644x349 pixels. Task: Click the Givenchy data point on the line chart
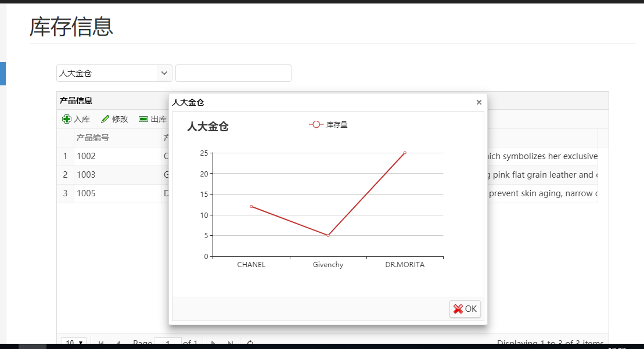[328, 235]
